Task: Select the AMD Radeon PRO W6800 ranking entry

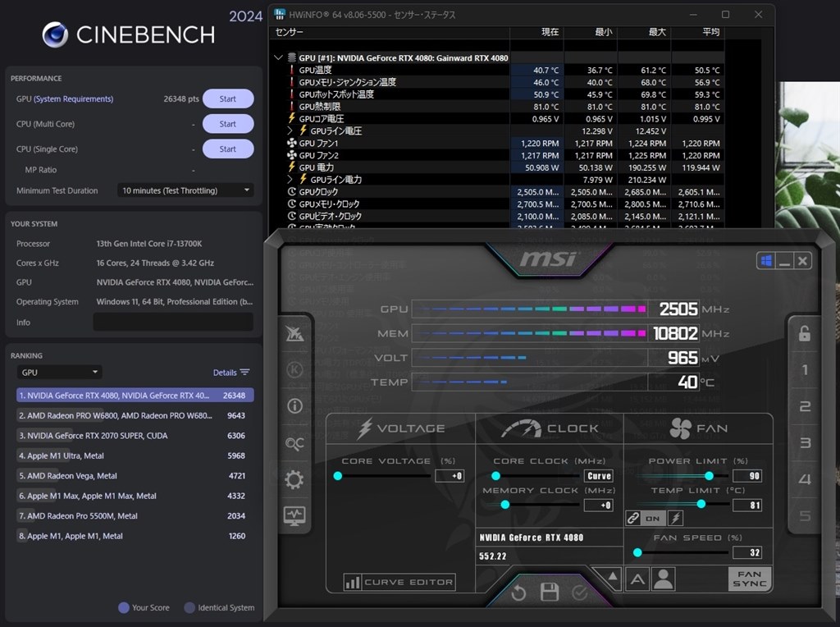Action: pyautogui.click(x=135, y=415)
